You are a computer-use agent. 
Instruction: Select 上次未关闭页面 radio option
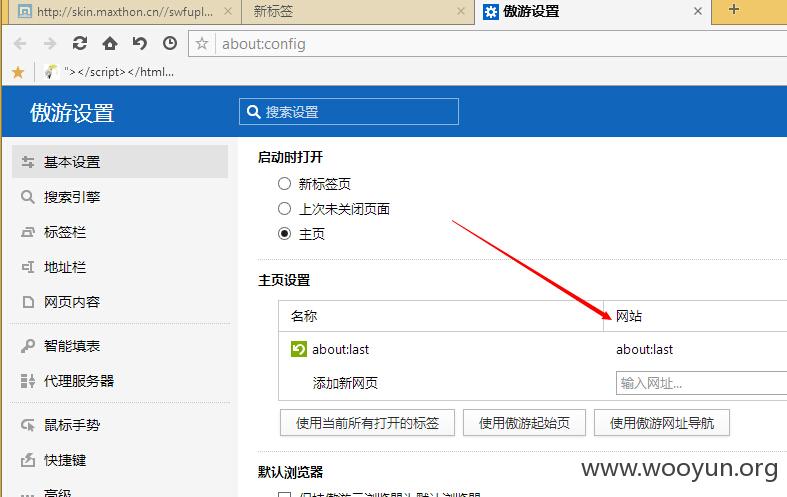(285, 209)
